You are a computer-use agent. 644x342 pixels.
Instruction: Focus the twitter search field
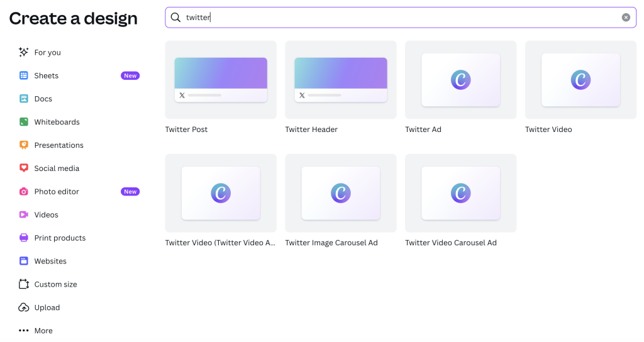click(401, 17)
